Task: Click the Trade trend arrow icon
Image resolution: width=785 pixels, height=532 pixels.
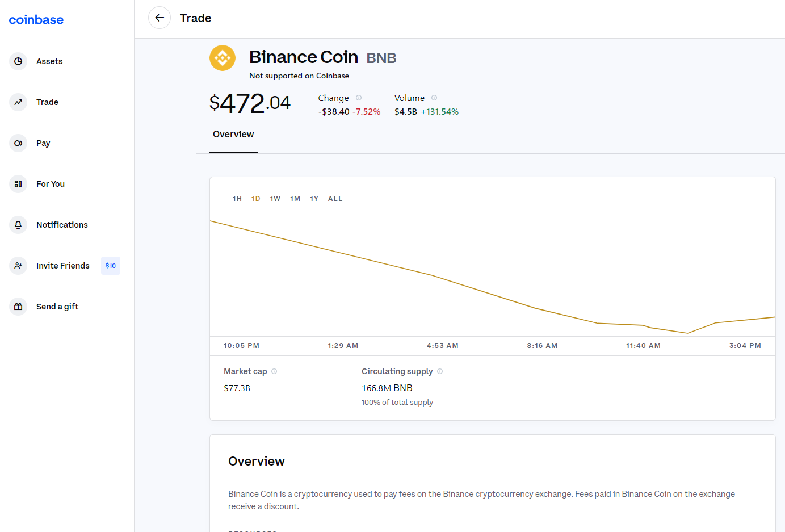Action: (18, 102)
